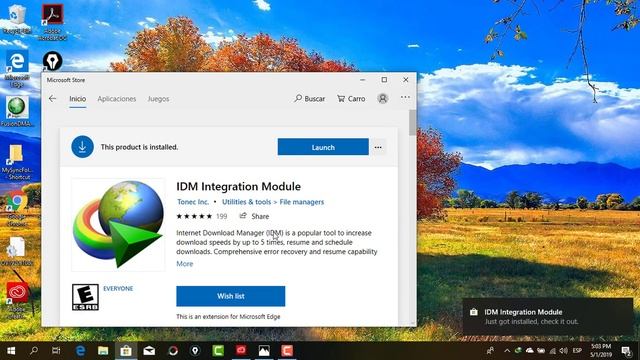Open the user account profile icon
Viewport: 640px width, 360px height.
383,98
